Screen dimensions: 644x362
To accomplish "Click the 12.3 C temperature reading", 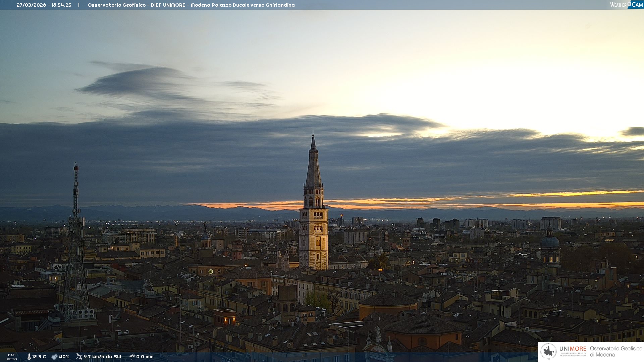I will [39, 357].
